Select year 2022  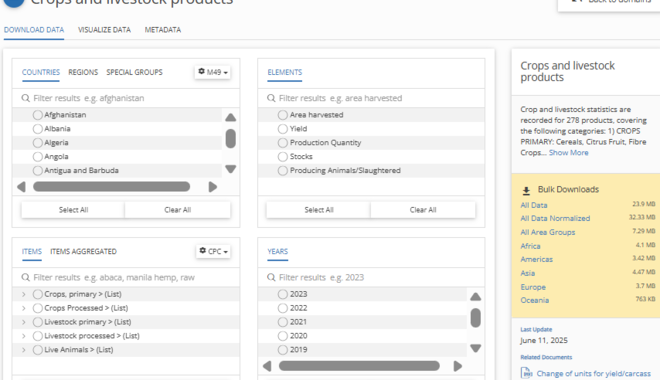pyautogui.click(x=283, y=308)
